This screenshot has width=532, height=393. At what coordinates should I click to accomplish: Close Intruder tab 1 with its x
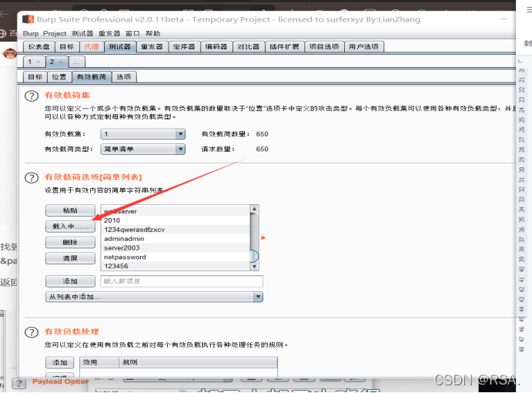[x=38, y=62]
